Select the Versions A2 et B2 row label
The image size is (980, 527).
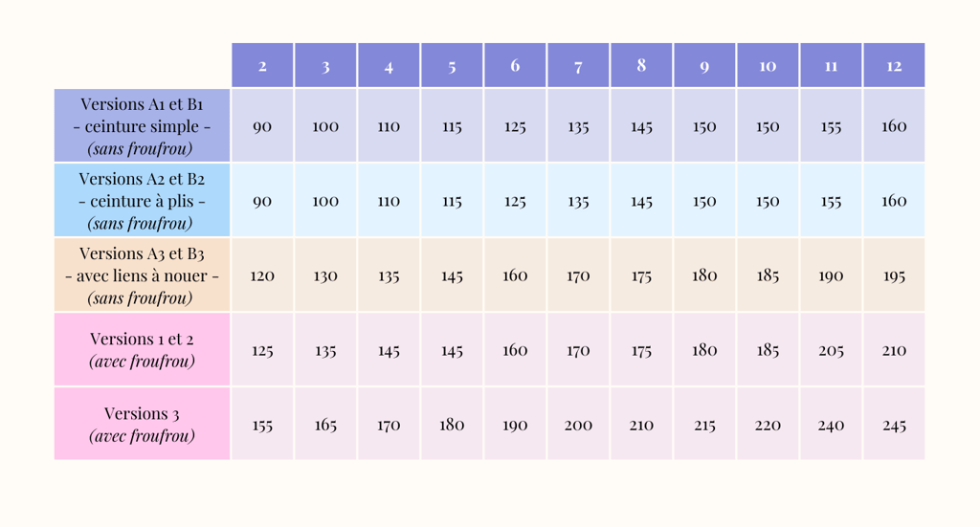[142, 201]
